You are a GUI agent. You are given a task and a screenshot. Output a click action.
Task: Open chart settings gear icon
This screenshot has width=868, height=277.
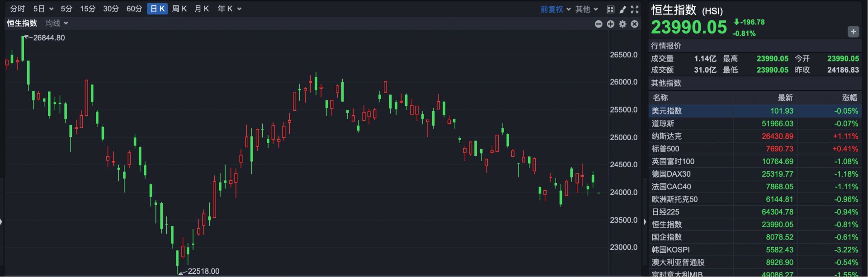point(623,24)
